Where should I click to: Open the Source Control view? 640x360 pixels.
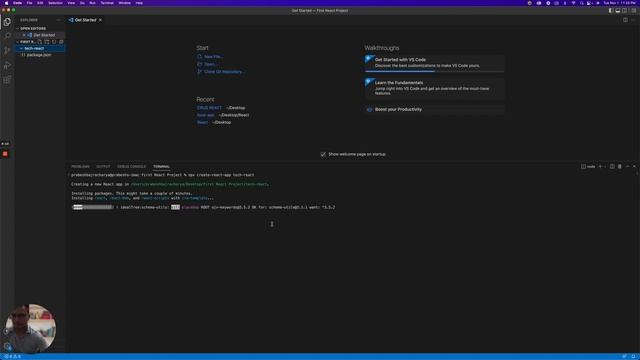click(7, 51)
